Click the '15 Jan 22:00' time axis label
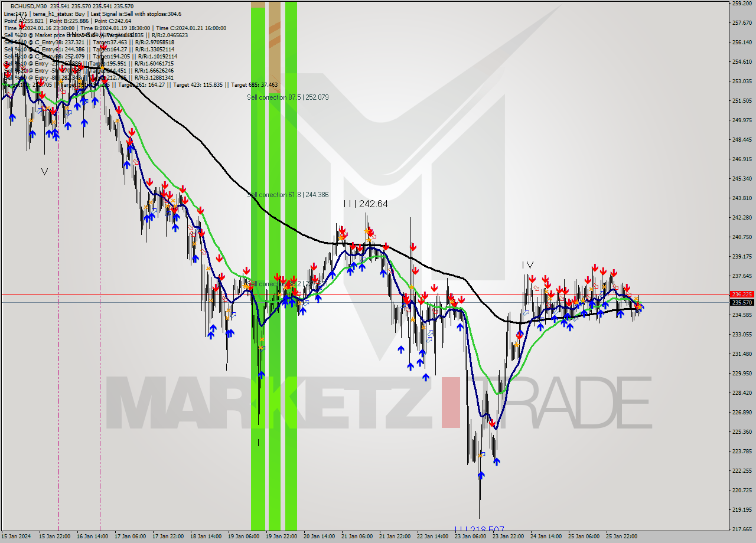Viewport: 756px width, 543px height. (54, 537)
